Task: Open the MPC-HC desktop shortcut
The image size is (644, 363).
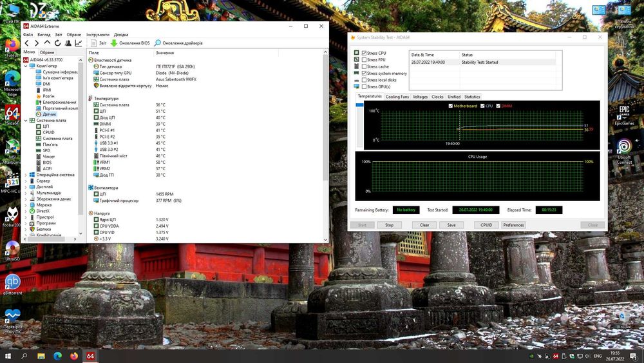Action: click(x=12, y=183)
